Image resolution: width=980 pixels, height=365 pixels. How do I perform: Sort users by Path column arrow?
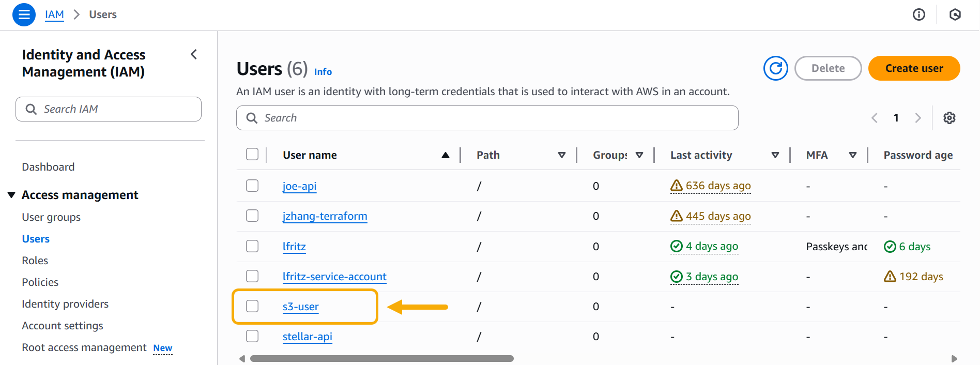(x=561, y=155)
